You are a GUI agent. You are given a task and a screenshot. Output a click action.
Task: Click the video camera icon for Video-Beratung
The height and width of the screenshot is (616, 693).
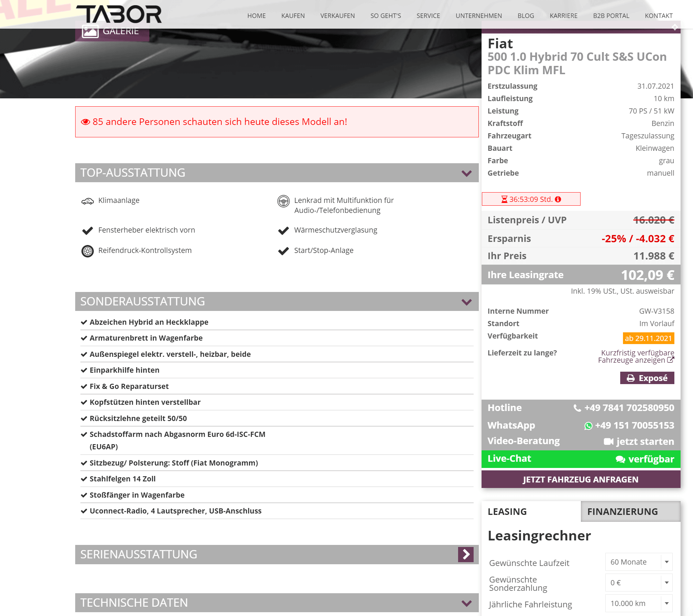pyautogui.click(x=608, y=442)
